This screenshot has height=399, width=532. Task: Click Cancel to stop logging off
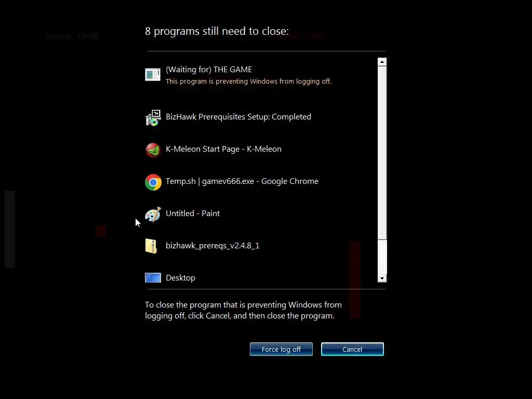[x=352, y=349]
